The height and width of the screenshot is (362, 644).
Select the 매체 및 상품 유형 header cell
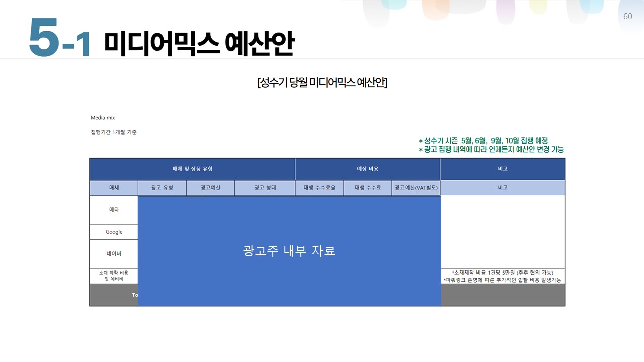pyautogui.click(x=192, y=169)
